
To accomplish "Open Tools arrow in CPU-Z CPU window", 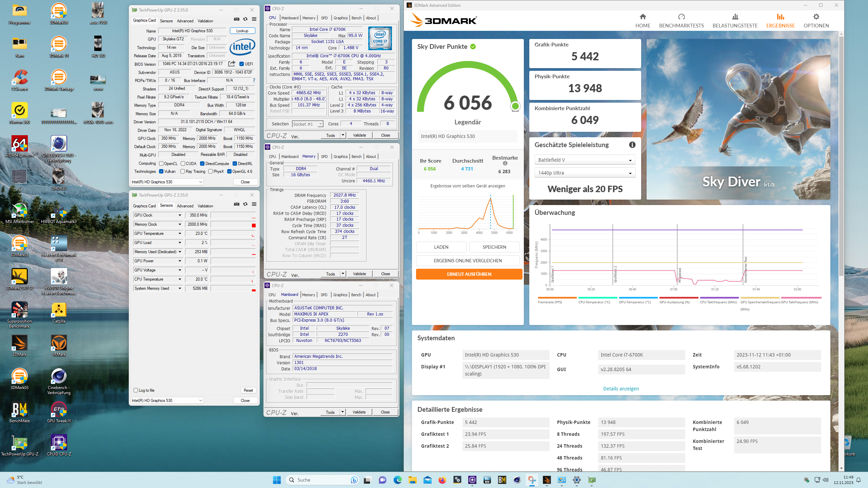I will 343,135.
